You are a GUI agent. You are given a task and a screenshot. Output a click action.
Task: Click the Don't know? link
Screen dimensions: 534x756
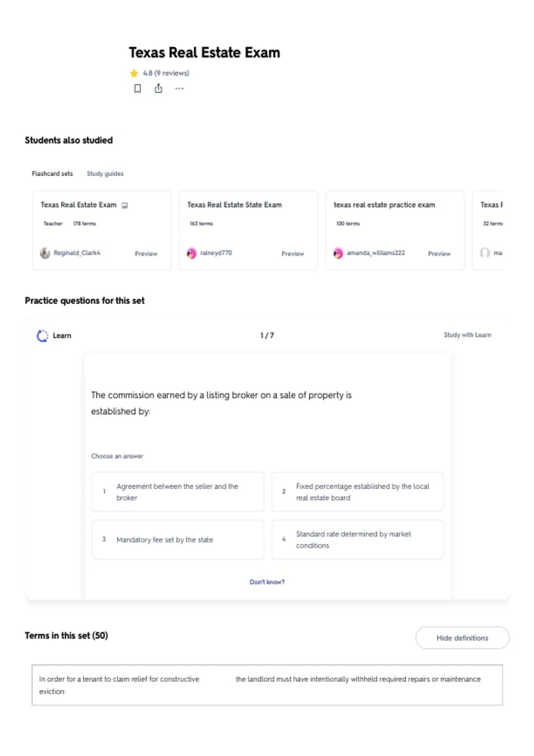[267, 582]
